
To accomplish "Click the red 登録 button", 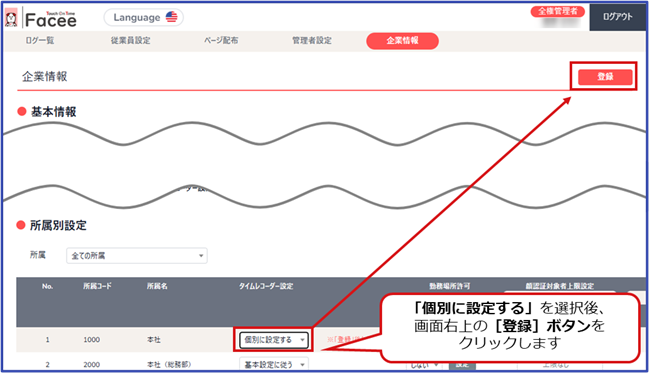I will pyautogui.click(x=605, y=76).
